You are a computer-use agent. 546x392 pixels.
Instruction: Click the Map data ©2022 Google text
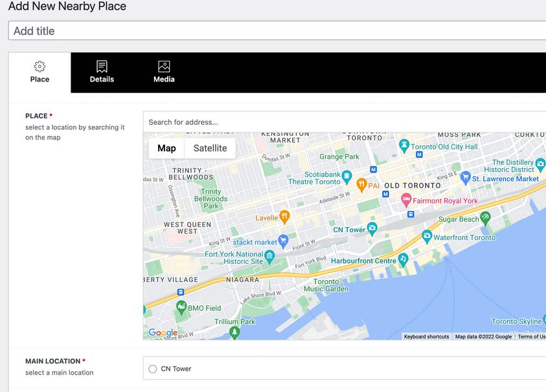click(x=483, y=337)
